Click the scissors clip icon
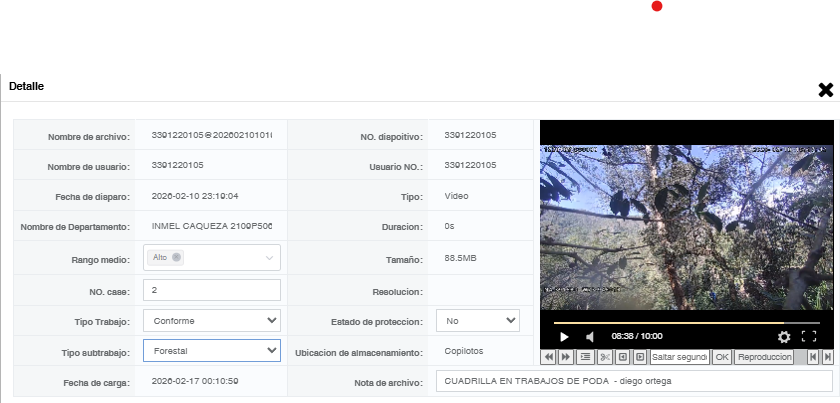Screen dimensions: 840x403 [x=605, y=357]
